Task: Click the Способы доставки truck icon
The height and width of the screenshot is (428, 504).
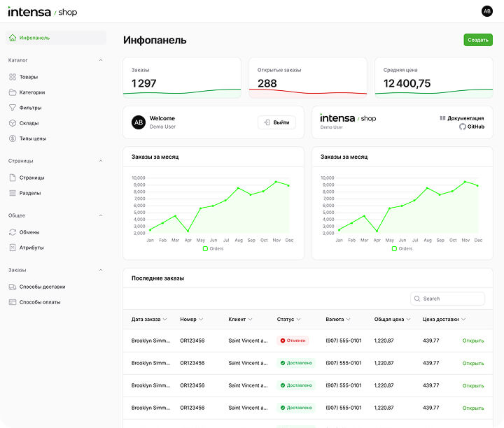Action: [13, 287]
